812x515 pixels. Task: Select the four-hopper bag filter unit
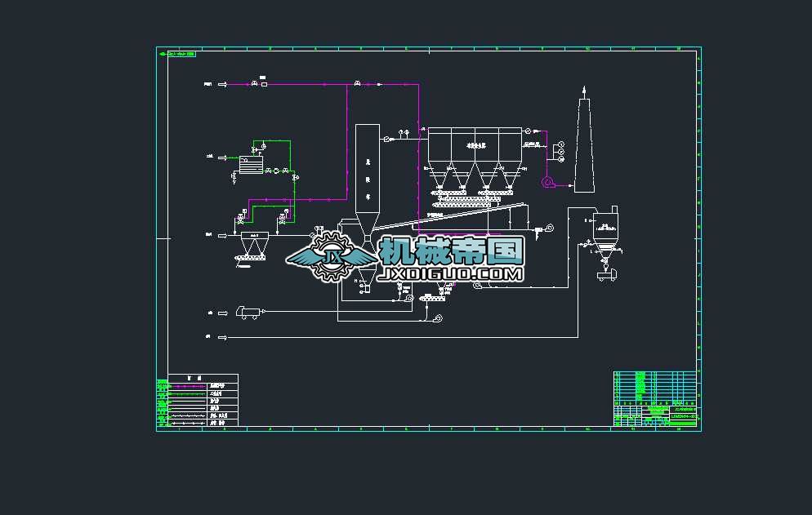(475, 158)
